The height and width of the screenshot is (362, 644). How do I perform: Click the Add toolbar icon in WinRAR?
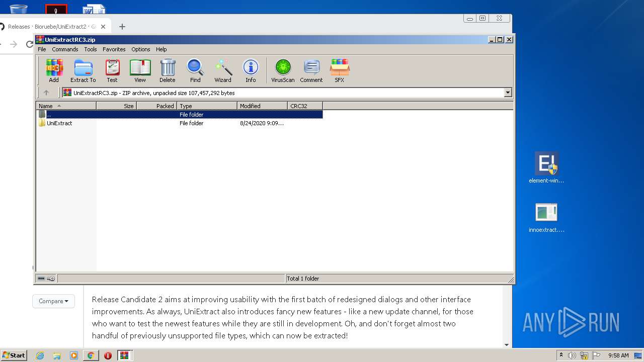tap(54, 70)
